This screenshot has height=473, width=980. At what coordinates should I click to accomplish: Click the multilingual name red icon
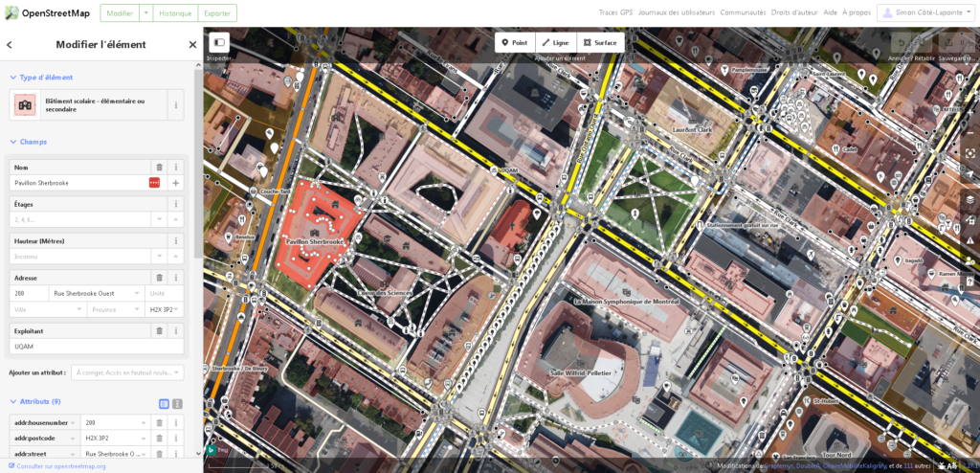tap(154, 183)
